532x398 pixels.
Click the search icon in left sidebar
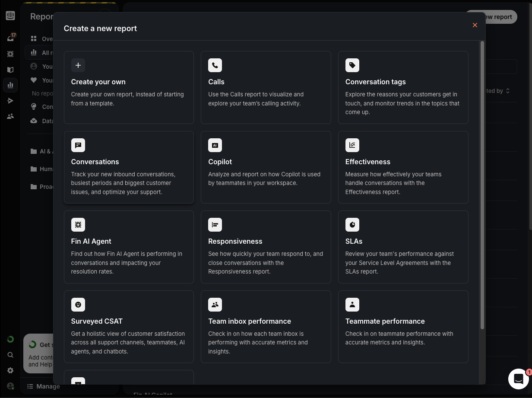point(10,355)
